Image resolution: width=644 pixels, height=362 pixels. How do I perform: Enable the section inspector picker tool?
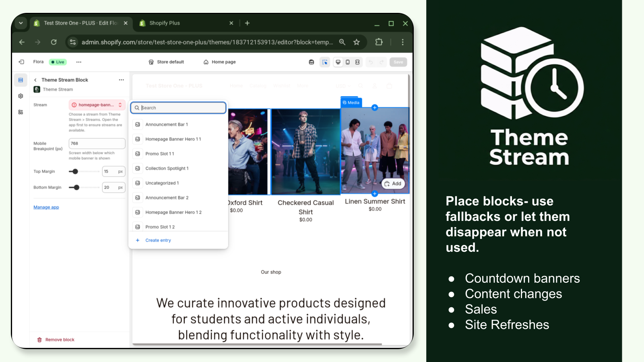point(325,62)
